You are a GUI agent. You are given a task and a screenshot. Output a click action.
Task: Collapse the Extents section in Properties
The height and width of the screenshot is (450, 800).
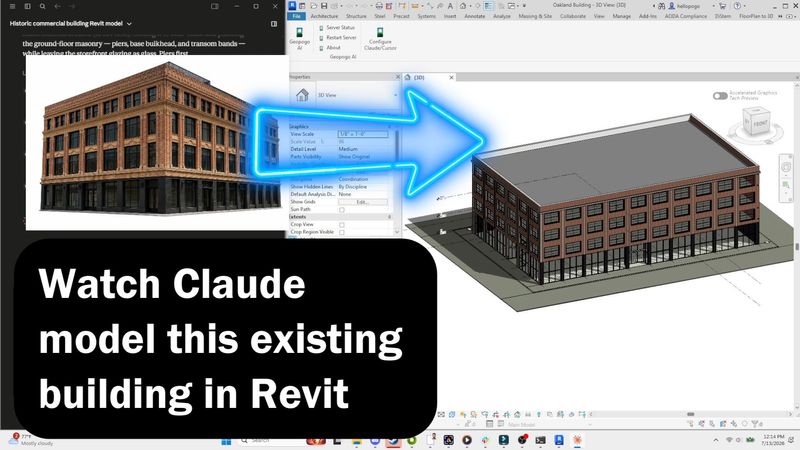click(389, 217)
